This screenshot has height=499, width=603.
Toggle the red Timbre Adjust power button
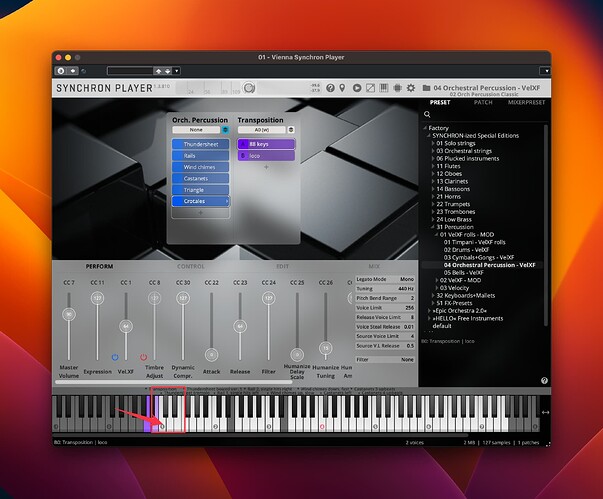pos(143,358)
